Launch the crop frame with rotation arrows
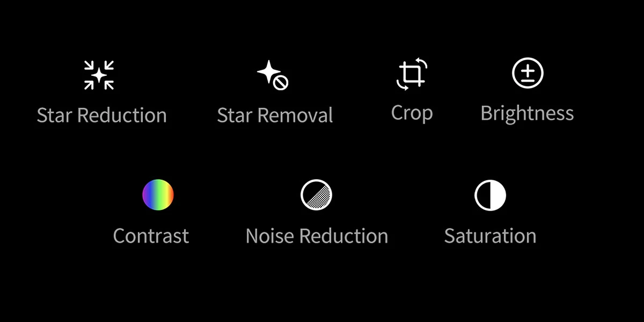The image size is (644, 322). [x=412, y=75]
